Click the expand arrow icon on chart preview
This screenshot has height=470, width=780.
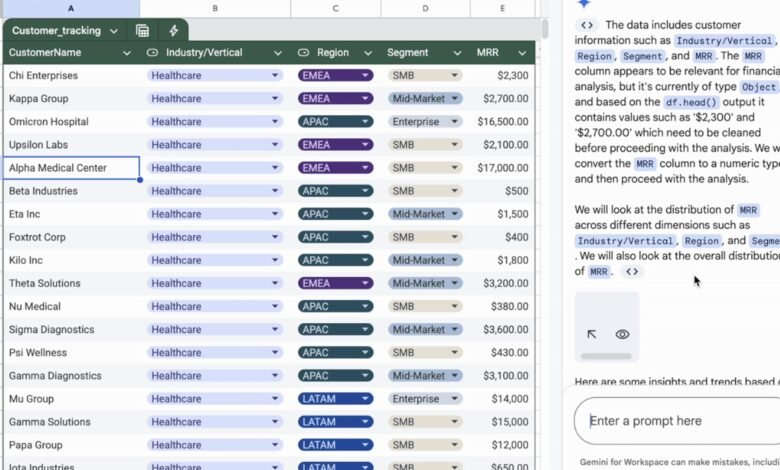(592, 334)
